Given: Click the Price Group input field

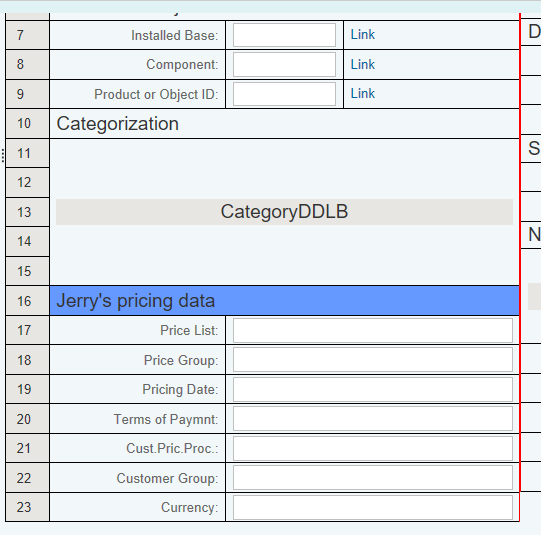Looking at the screenshot, I should coord(373,360).
